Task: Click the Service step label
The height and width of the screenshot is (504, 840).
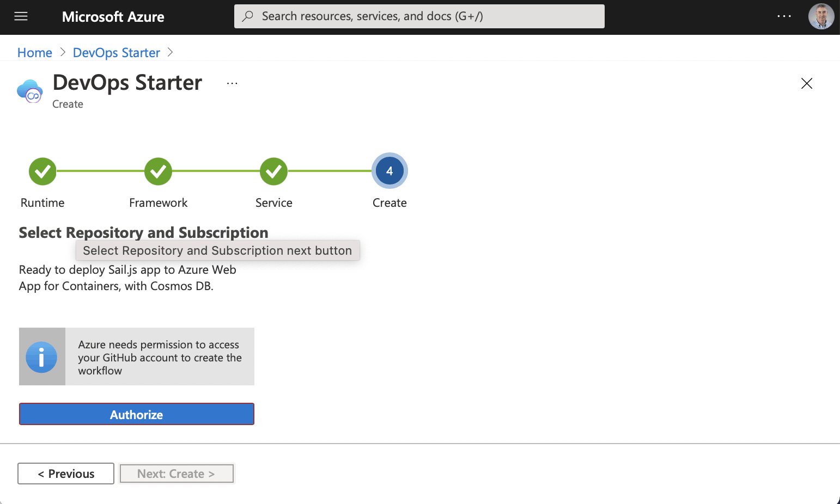Action: tap(274, 203)
